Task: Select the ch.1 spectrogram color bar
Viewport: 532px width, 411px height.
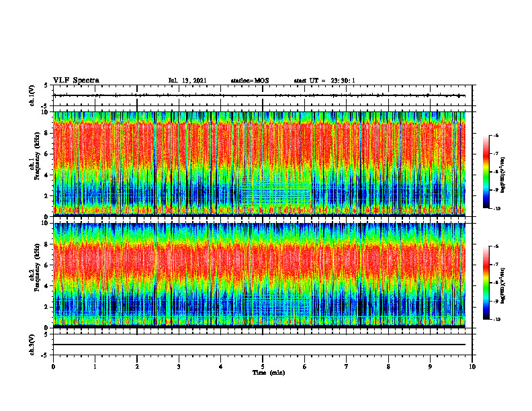Action: coord(486,172)
